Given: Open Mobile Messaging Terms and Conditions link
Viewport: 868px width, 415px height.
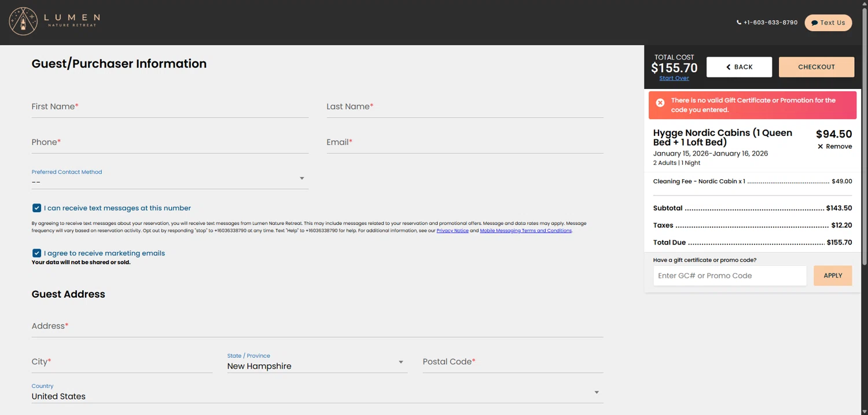Looking at the screenshot, I should click(525, 231).
